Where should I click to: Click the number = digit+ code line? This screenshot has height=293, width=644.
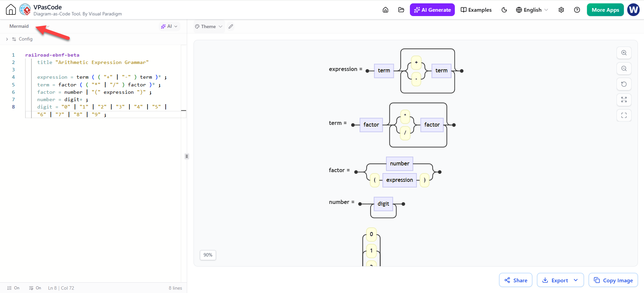[x=63, y=99]
